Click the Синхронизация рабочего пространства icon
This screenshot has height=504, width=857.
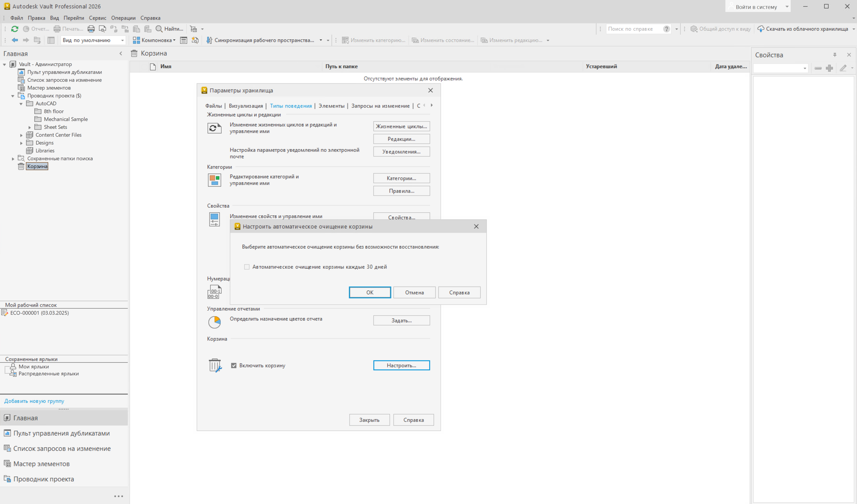209,40
